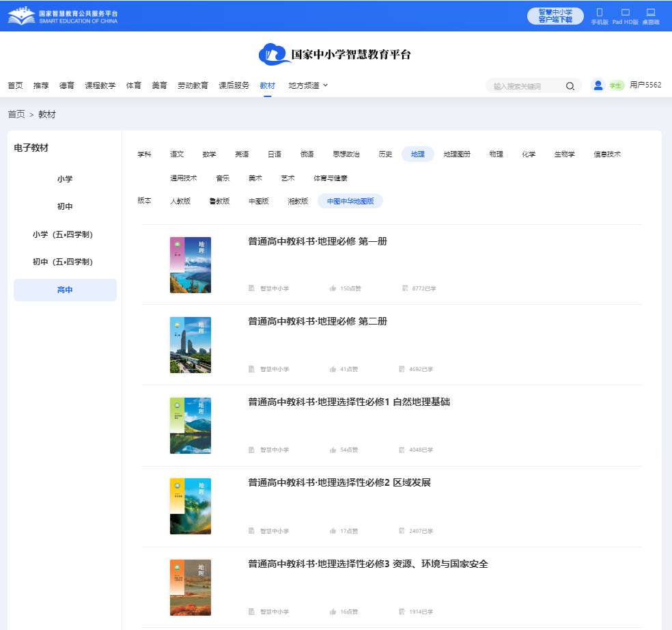
Task: Select the 人教版 version filter
Action: point(180,201)
